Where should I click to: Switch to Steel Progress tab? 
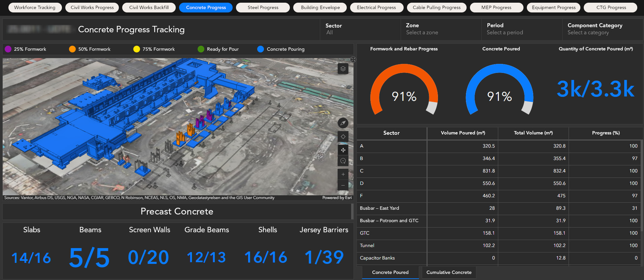(263, 7)
